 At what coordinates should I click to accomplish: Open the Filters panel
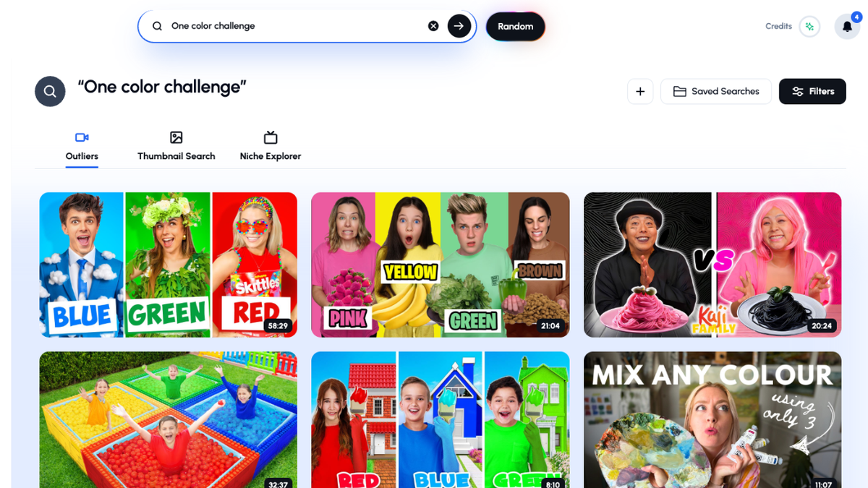[812, 91]
